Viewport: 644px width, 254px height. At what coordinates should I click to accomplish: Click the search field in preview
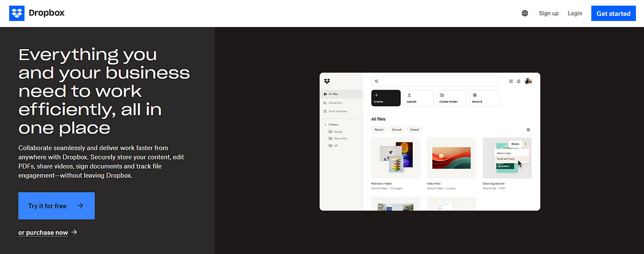pos(435,82)
